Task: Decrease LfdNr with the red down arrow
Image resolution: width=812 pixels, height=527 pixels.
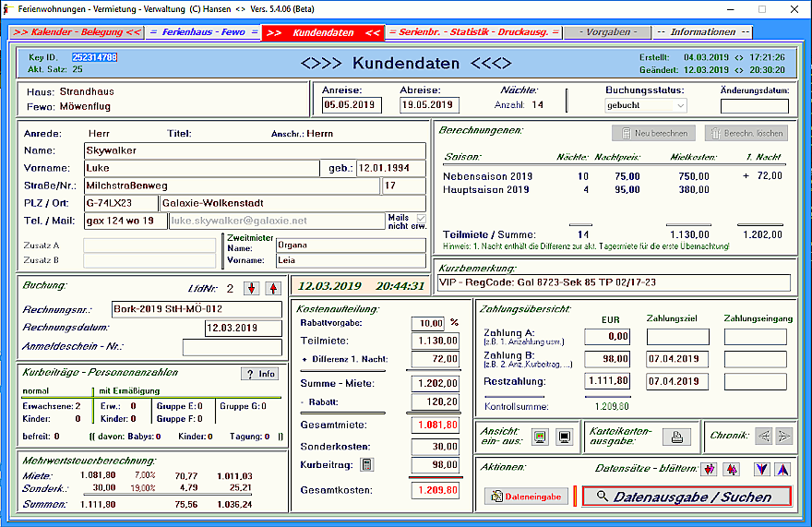Action: tap(251, 289)
